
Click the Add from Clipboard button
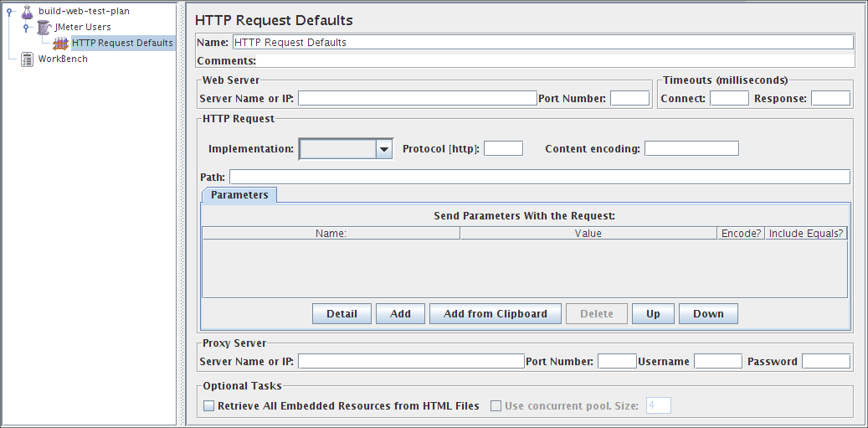click(496, 314)
